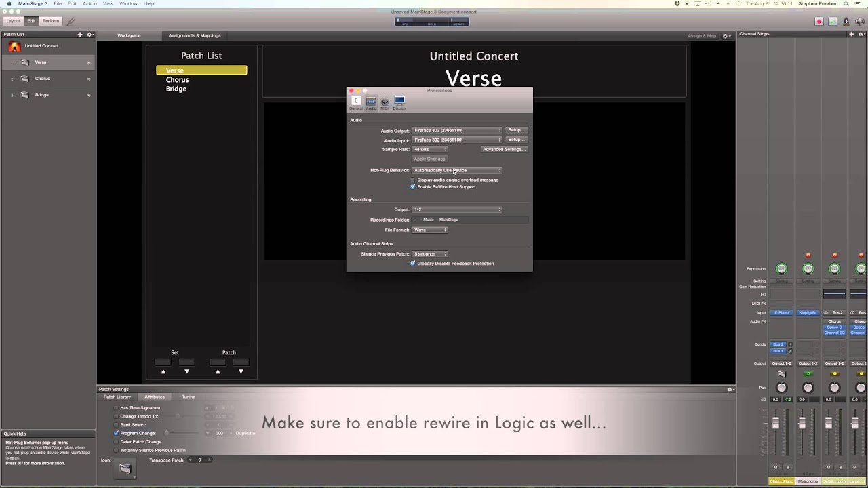Open Patch List gear action menu
Viewport: 868px width, 488px height.
(90, 34)
